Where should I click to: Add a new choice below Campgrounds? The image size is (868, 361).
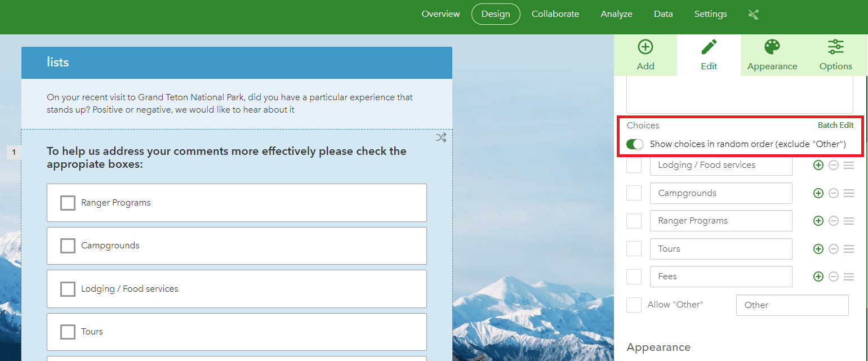tap(818, 193)
